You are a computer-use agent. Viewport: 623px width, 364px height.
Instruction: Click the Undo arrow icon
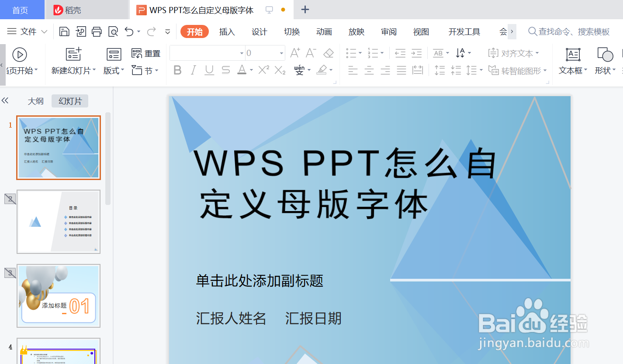pyautogui.click(x=129, y=31)
